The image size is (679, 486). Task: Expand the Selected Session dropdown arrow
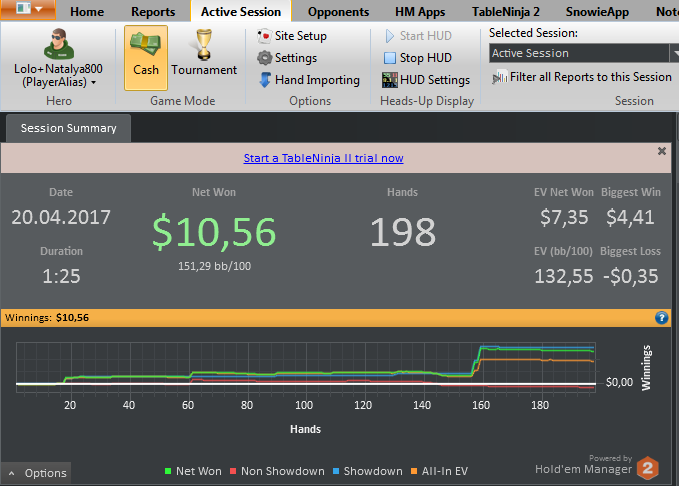click(675, 53)
